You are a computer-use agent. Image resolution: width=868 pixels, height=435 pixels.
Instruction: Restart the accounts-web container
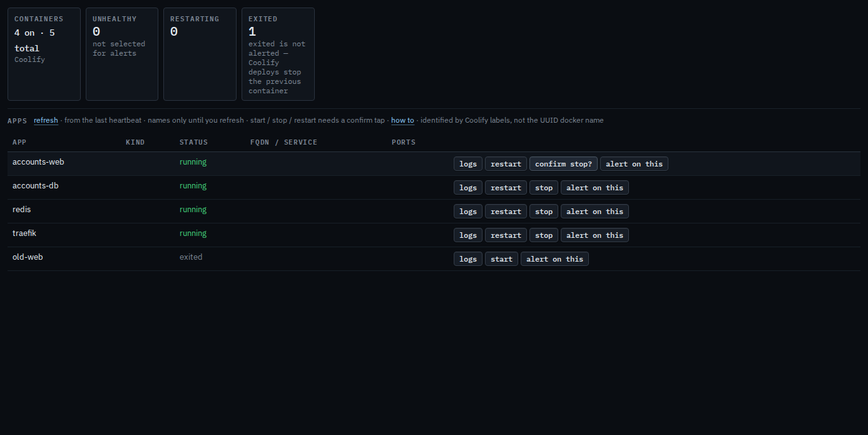(x=506, y=164)
